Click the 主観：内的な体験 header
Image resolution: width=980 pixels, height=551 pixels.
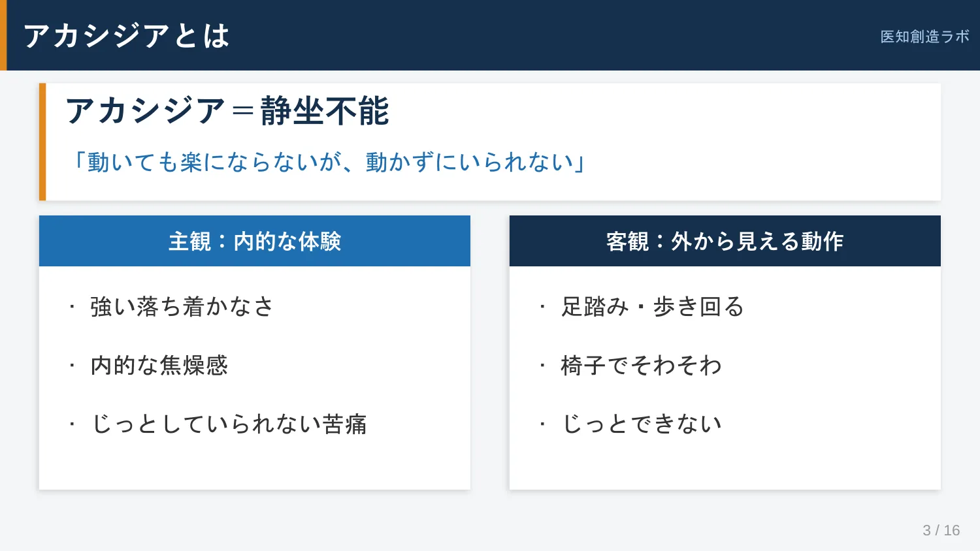click(255, 241)
